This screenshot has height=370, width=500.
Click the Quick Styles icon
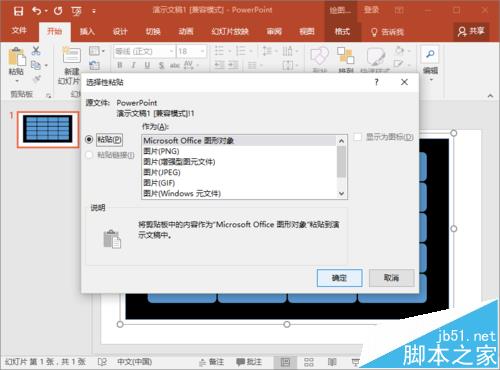click(x=376, y=56)
